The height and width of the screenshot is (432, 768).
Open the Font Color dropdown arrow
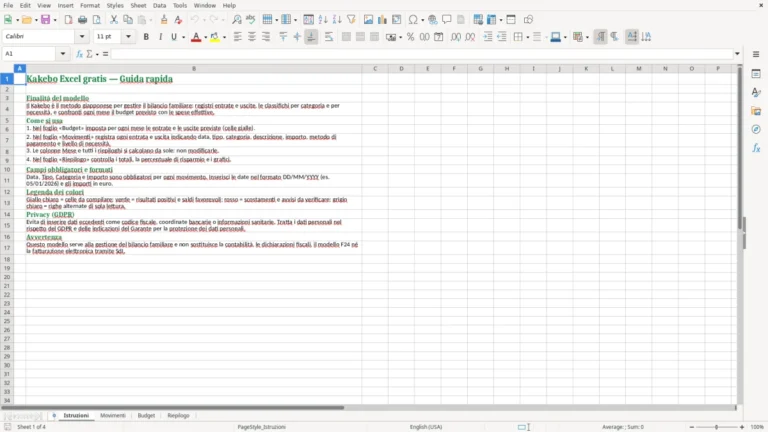tap(205, 37)
